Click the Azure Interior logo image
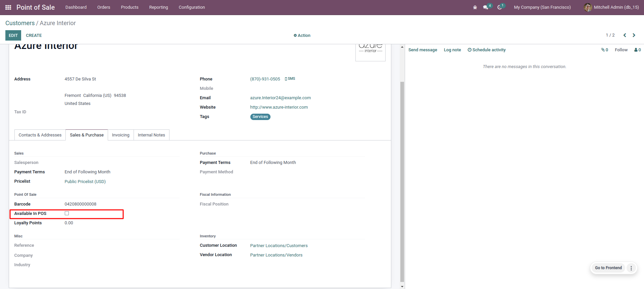The height and width of the screenshot is (289, 644). (x=370, y=52)
